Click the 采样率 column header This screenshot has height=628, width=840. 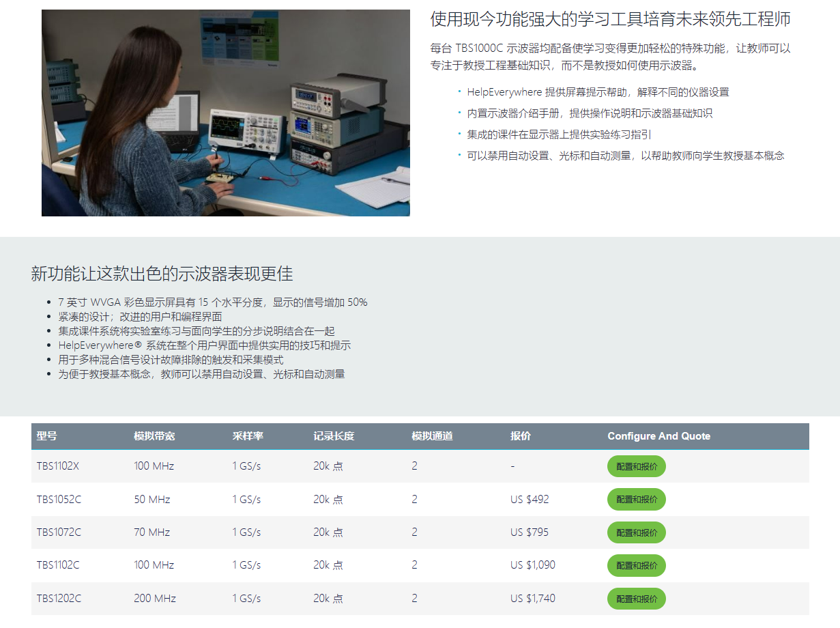[248, 436]
